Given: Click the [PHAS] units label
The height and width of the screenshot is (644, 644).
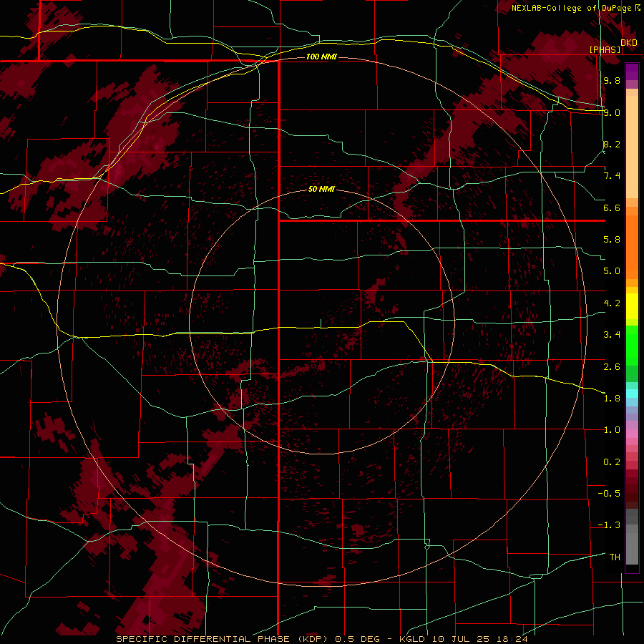Looking at the screenshot, I should pos(605,50).
